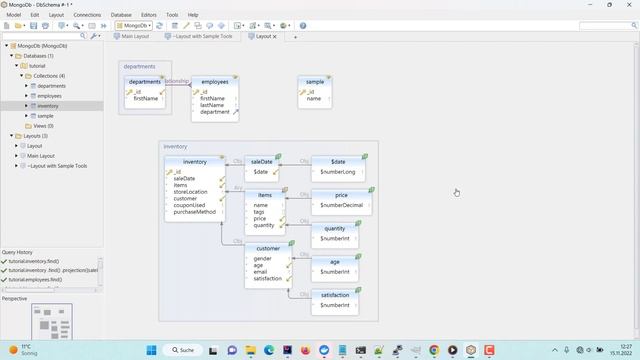Collapse the Collections (4) tree node

click(x=22, y=76)
